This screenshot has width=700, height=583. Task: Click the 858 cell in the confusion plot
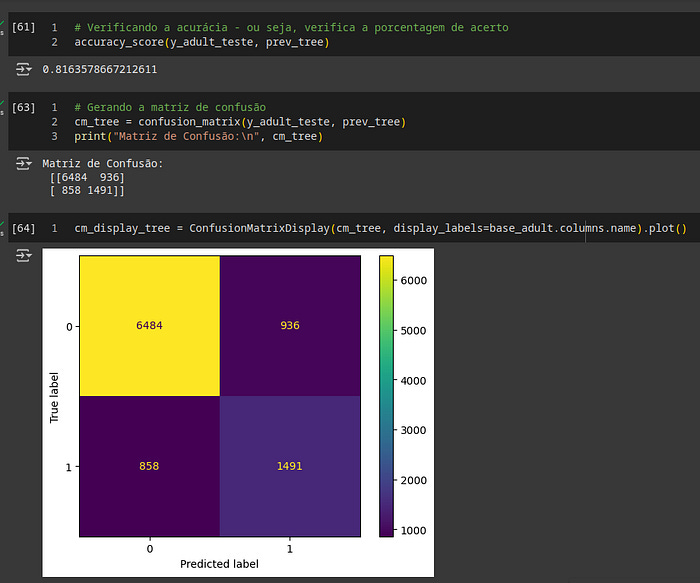(x=150, y=466)
